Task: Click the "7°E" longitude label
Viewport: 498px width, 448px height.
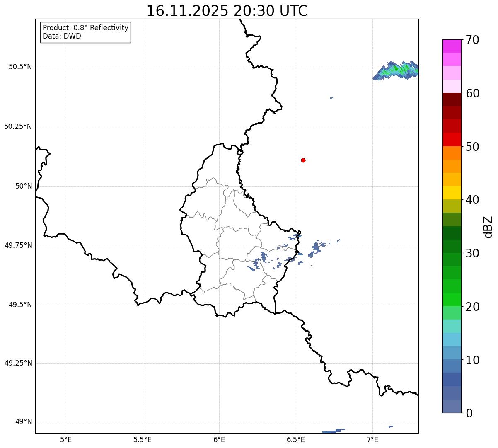Action: pos(372,439)
